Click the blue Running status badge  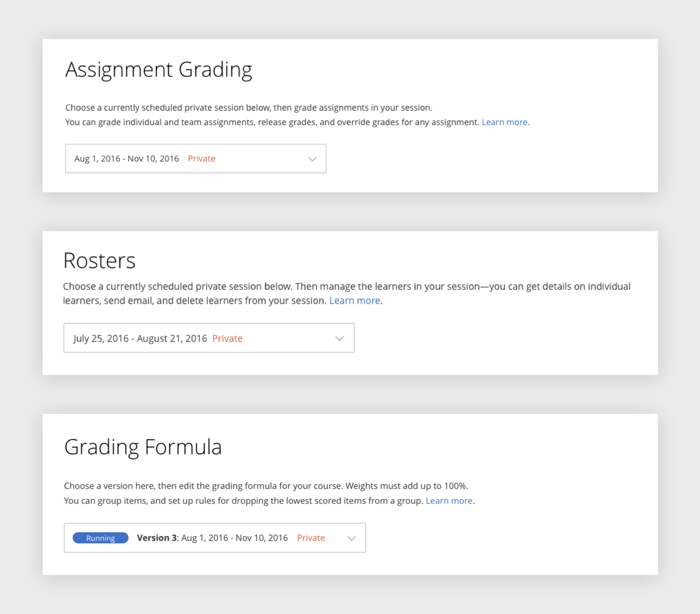pos(101,538)
